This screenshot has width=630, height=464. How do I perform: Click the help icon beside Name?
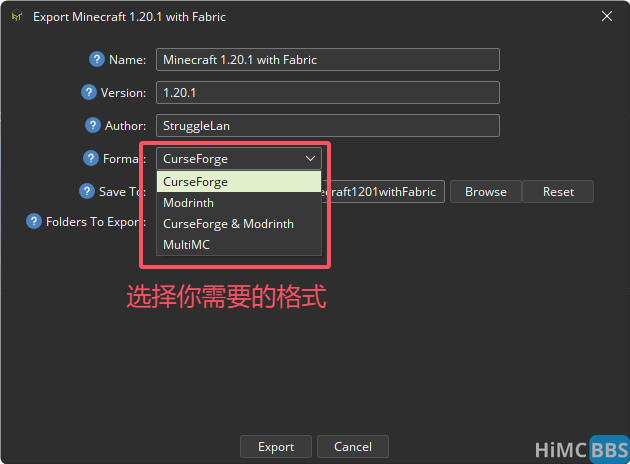[x=97, y=59]
